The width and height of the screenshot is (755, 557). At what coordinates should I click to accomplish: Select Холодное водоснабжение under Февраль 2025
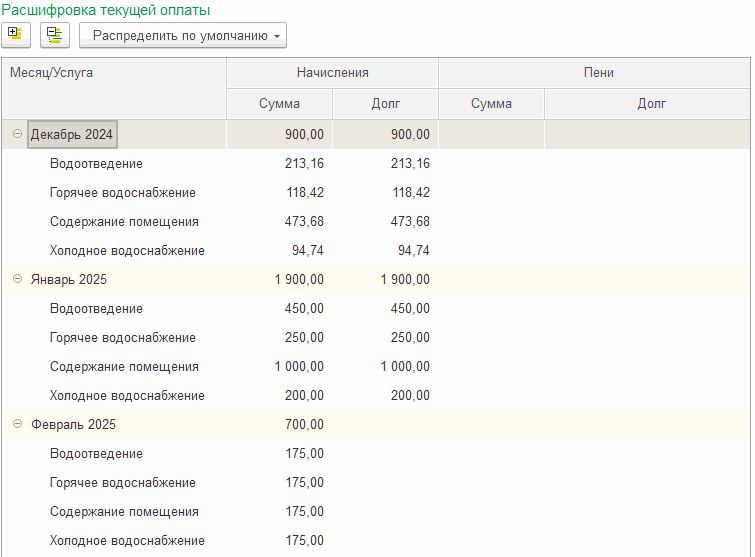click(x=127, y=541)
